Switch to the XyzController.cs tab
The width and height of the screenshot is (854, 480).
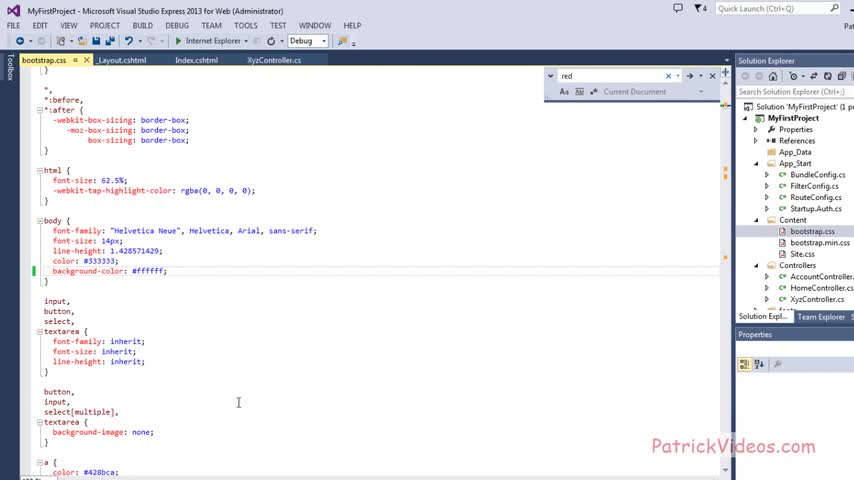(x=274, y=60)
